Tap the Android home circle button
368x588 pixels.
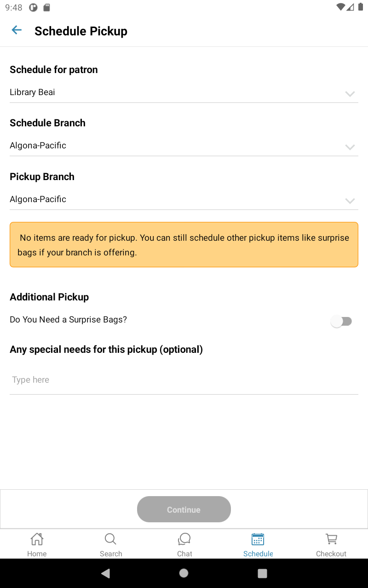coord(184,573)
